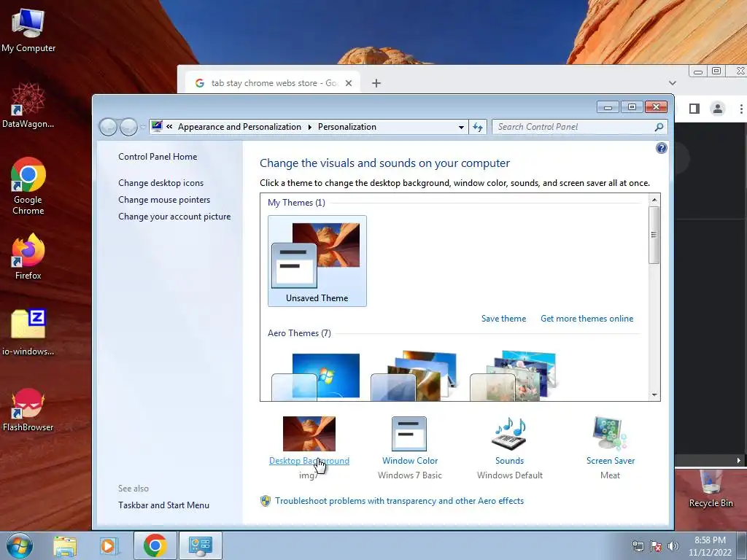747x560 pixels.
Task: Click the Control Panel forward arrow
Action: (128, 127)
